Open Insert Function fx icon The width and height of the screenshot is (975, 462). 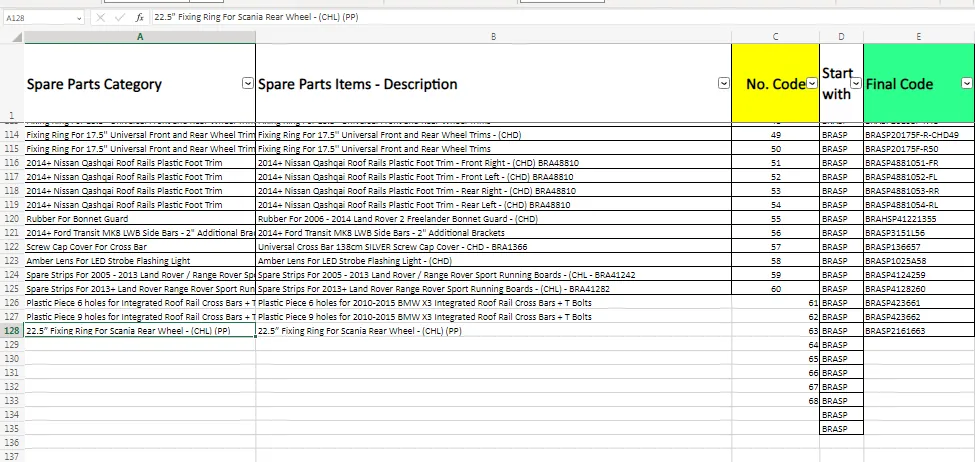pyautogui.click(x=140, y=18)
